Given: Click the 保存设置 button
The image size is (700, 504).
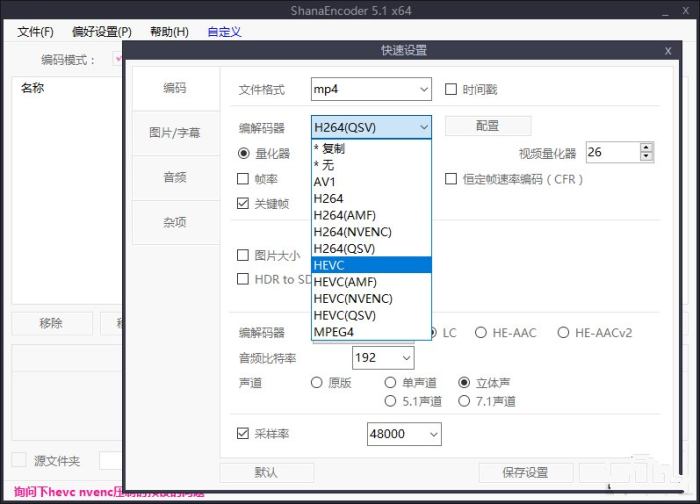Looking at the screenshot, I should (525, 472).
